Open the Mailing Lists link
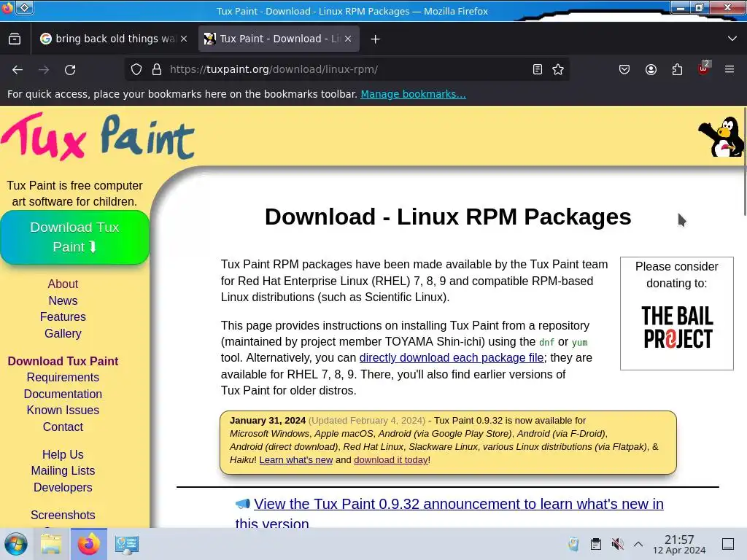Screen dimensions: 747x560 pyautogui.click(x=63, y=470)
